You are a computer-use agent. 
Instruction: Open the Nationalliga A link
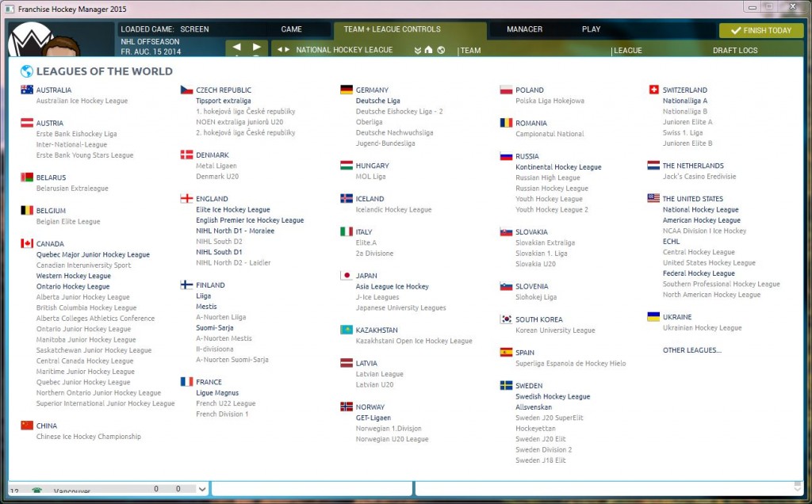[684, 101]
